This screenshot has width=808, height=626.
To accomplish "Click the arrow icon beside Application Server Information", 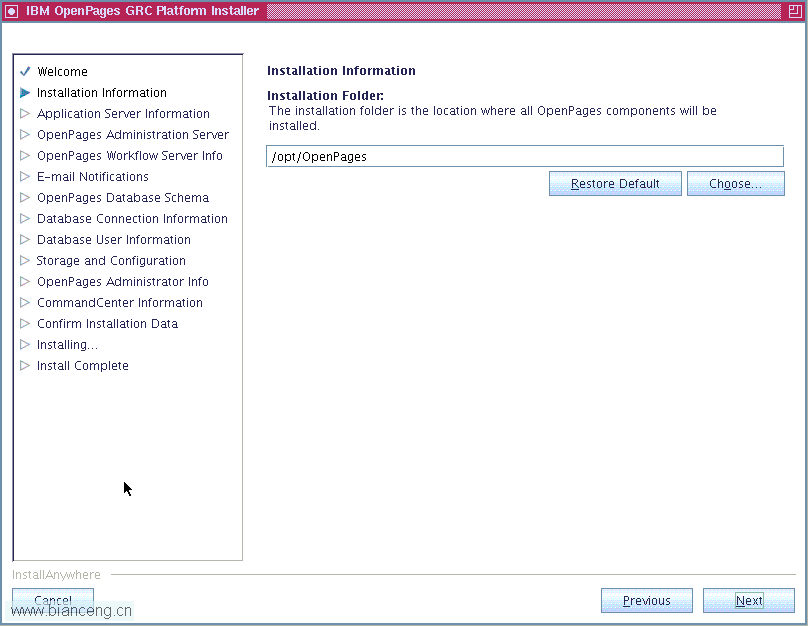I will 25,113.
